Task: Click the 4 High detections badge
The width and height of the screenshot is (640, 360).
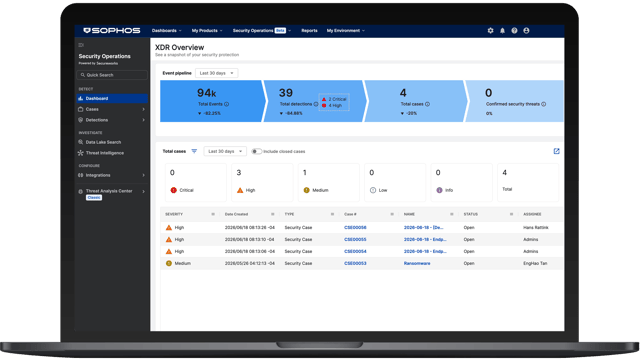Action: click(x=332, y=106)
